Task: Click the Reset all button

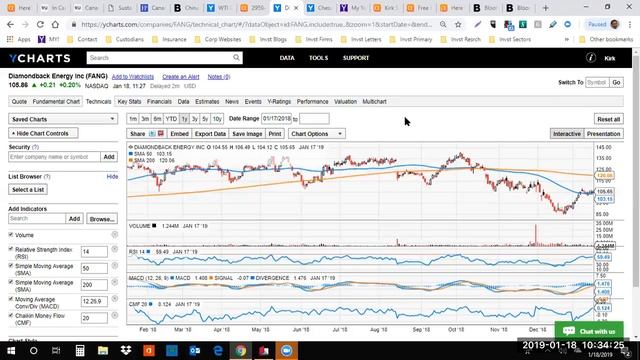Action: click(609, 119)
